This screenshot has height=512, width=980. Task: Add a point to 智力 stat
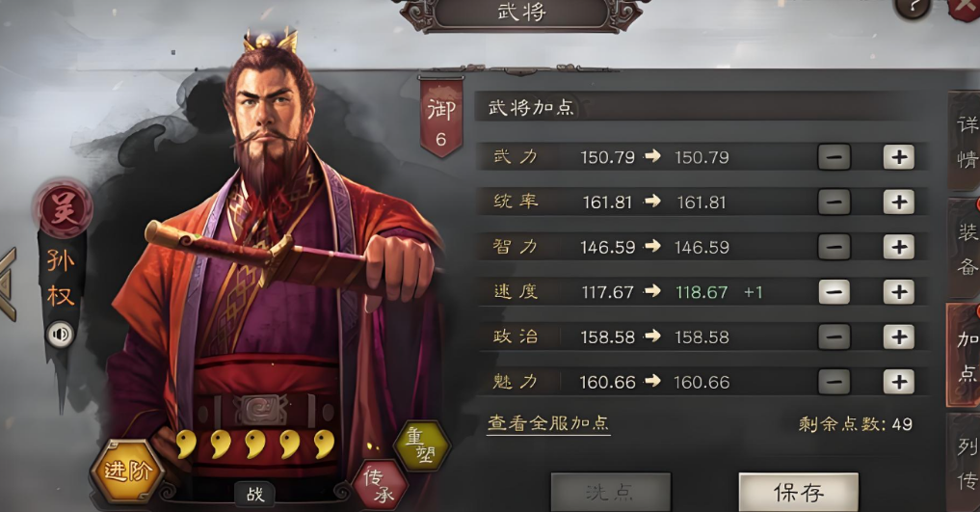click(899, 247)
